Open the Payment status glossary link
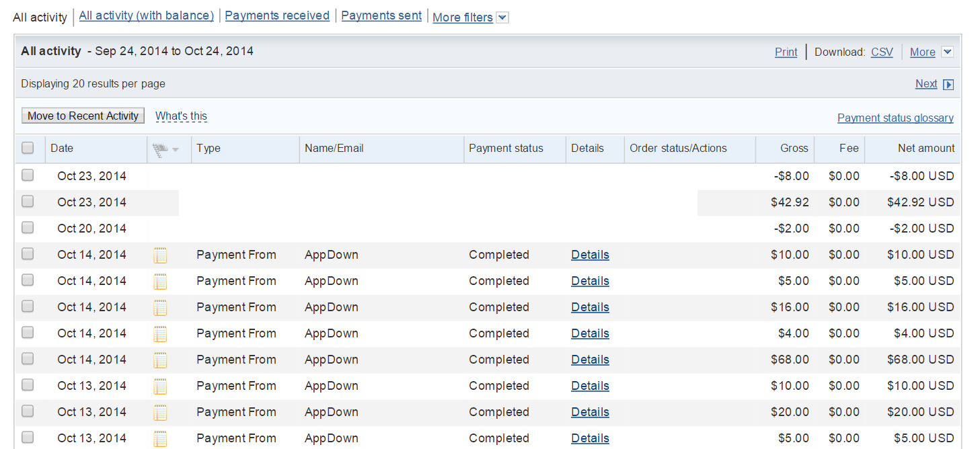 pyautogui.click(x=895, y=118)
